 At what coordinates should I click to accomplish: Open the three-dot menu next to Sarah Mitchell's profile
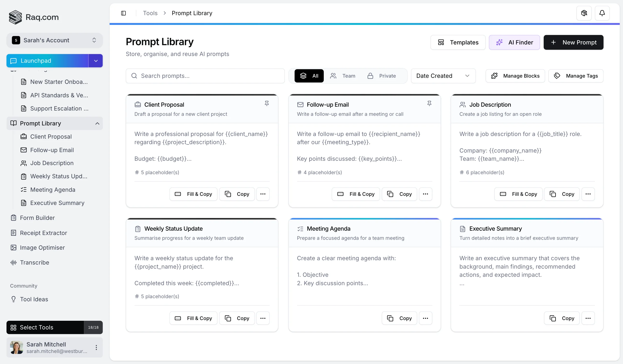point(96,347)
